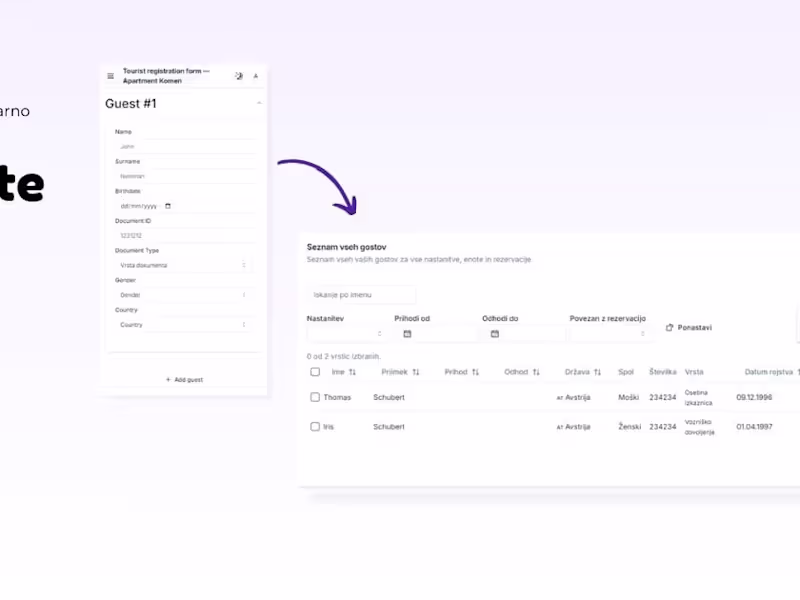800x600 pixels.
Task: Click the Ponastavi button label
Action: pyautogui.click(x=694, y=328)
